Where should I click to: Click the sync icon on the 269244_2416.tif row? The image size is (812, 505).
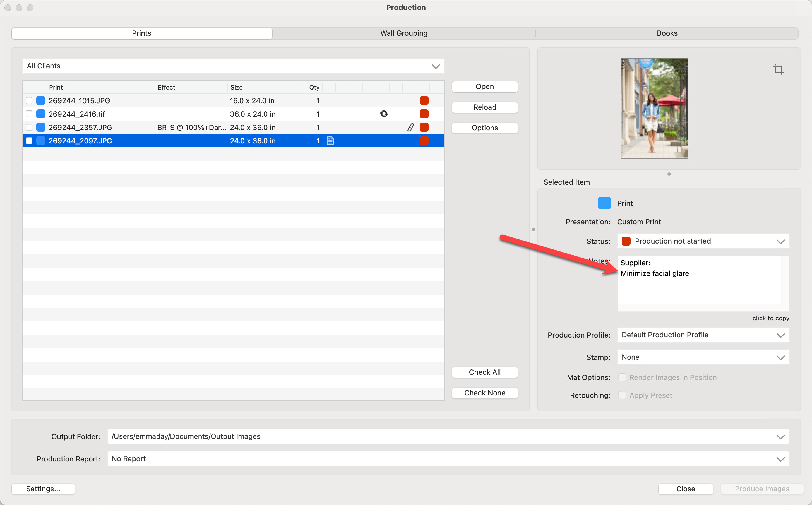pos(384,114)
